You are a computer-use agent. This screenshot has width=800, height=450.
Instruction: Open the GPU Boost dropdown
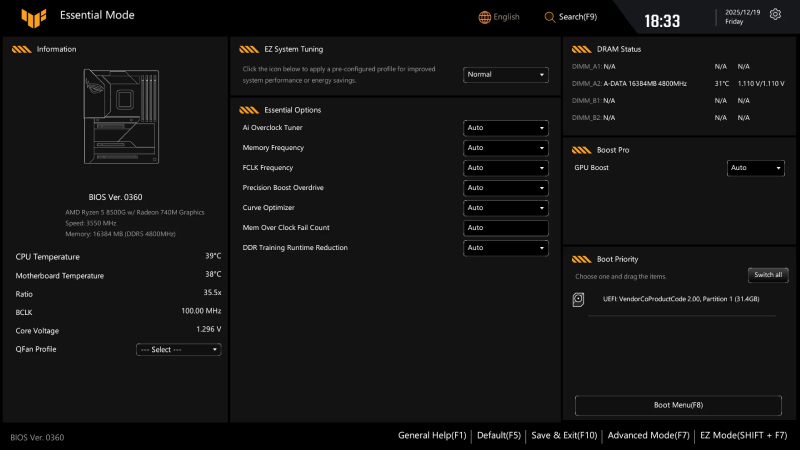click(x=755, y=168)
